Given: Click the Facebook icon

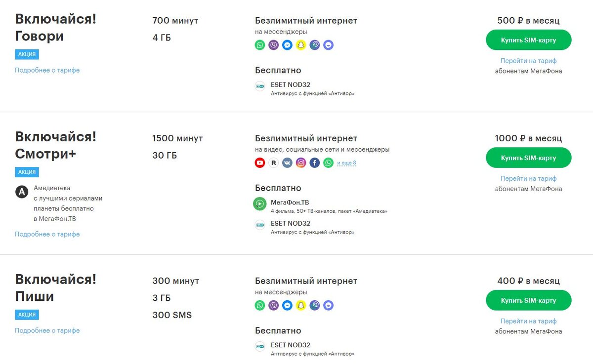Looking at the screenshot, I should (315, 163).
